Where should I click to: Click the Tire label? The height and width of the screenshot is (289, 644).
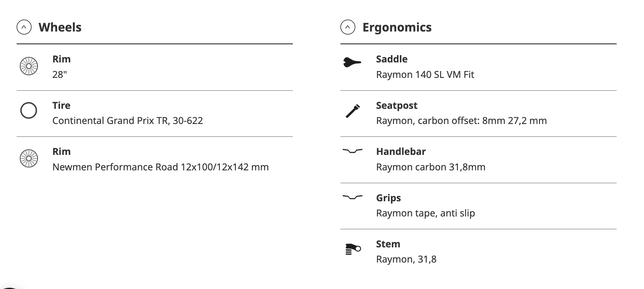point(61,106)
